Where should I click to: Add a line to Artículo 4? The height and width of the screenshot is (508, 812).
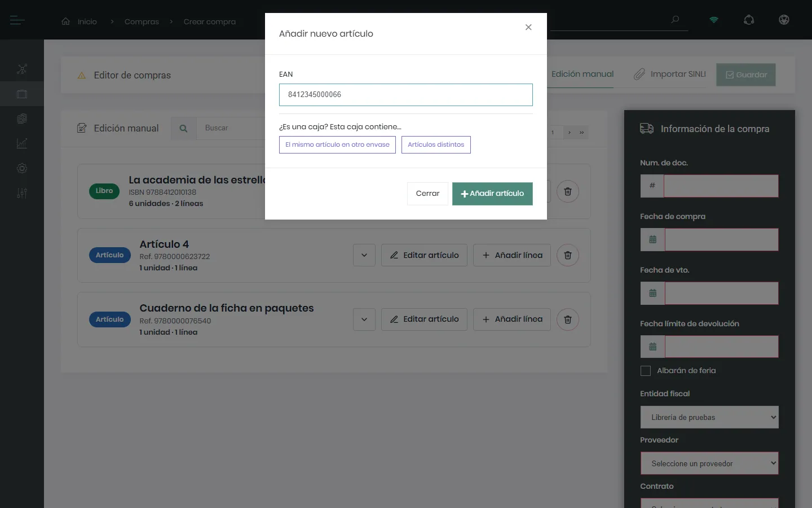pos(512,255)
